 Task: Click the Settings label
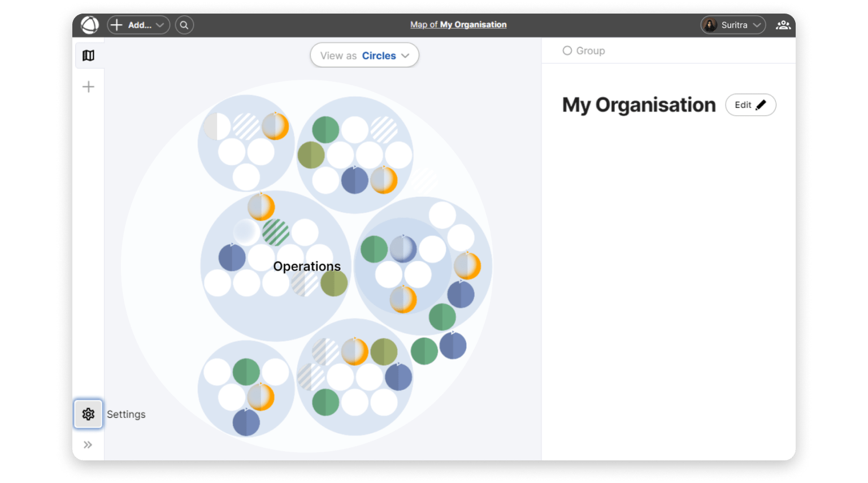click(126, 414)
